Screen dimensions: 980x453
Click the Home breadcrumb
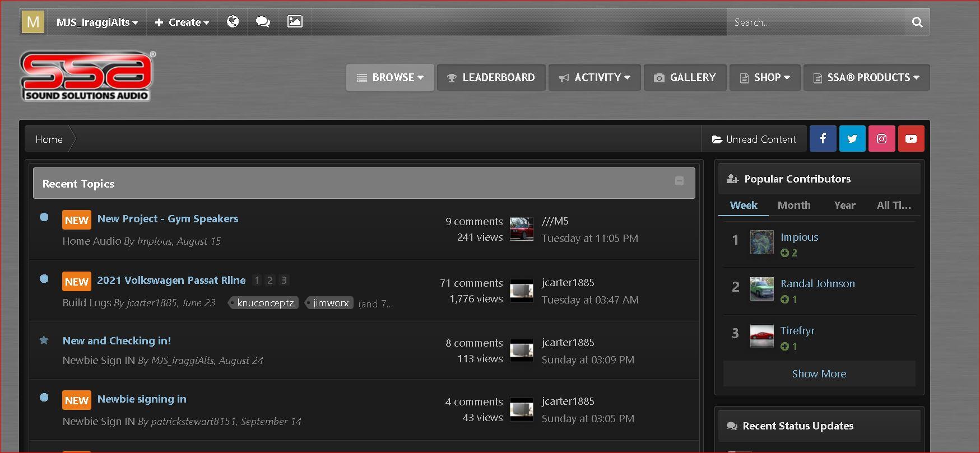tap(49, 139)
